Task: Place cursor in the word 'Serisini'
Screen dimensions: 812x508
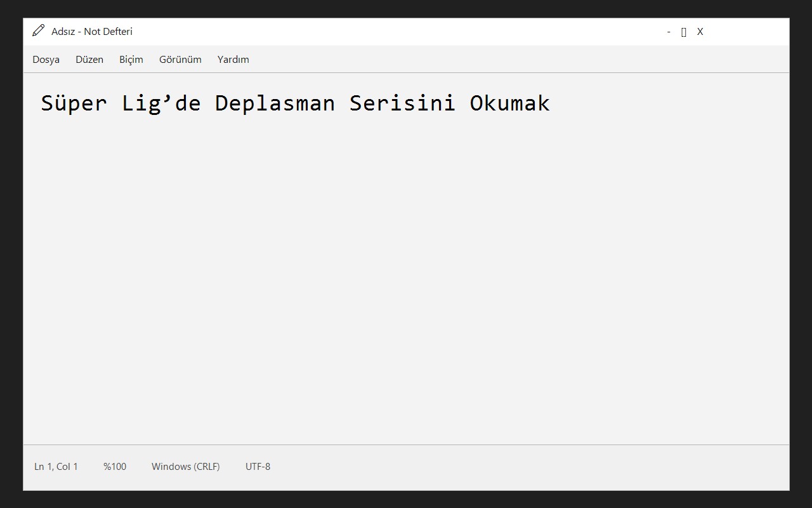Action: click(x=402, y=103)
